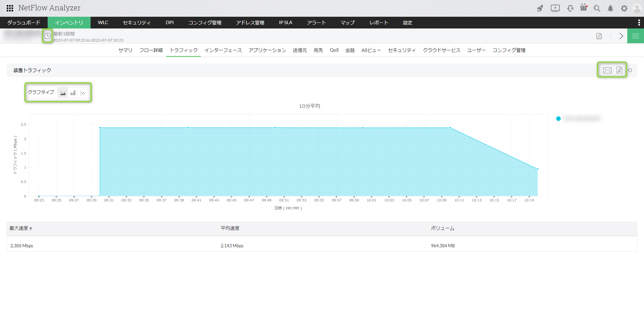Switch to the セキュリティ sub-tab
The width and height of the screenshot is (644, 314).
click(402, 50)
